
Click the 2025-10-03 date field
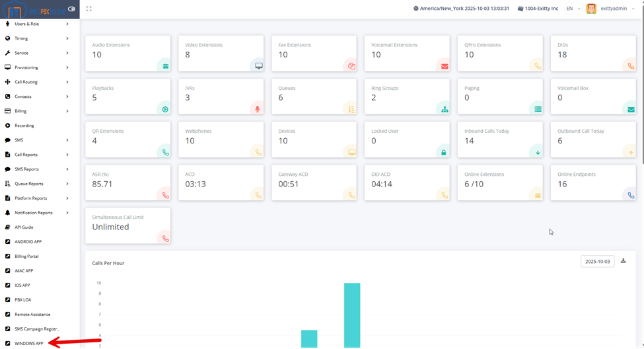(x=597, y=262)
